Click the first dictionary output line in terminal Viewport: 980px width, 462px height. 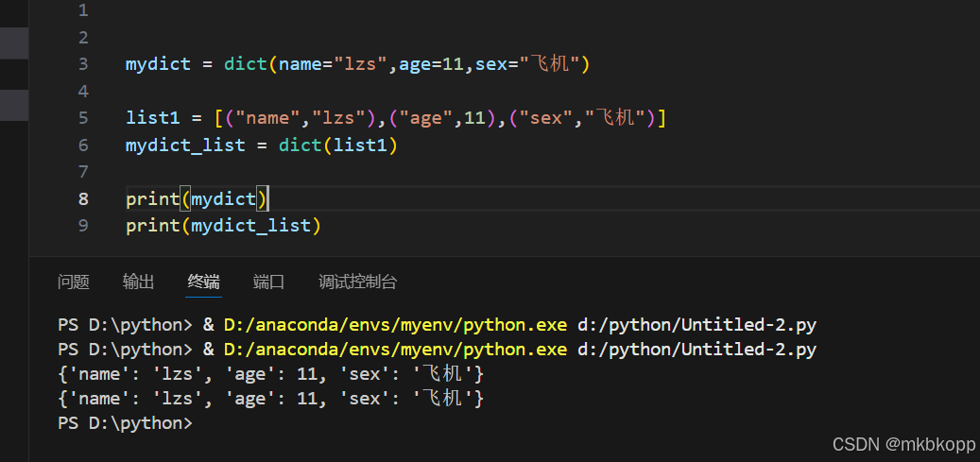270,374
